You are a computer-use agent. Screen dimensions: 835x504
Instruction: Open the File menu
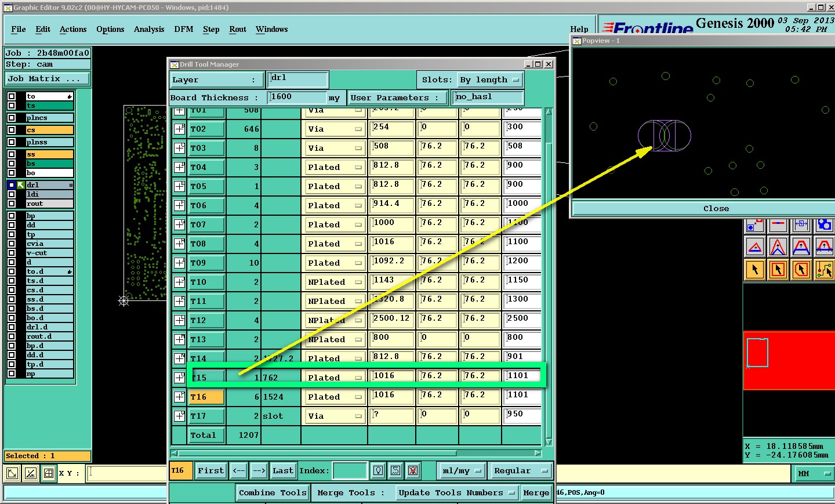[19, 29]
